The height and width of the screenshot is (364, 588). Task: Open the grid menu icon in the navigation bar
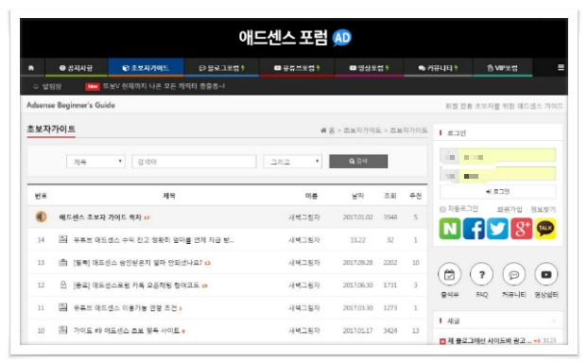[561, 67]
